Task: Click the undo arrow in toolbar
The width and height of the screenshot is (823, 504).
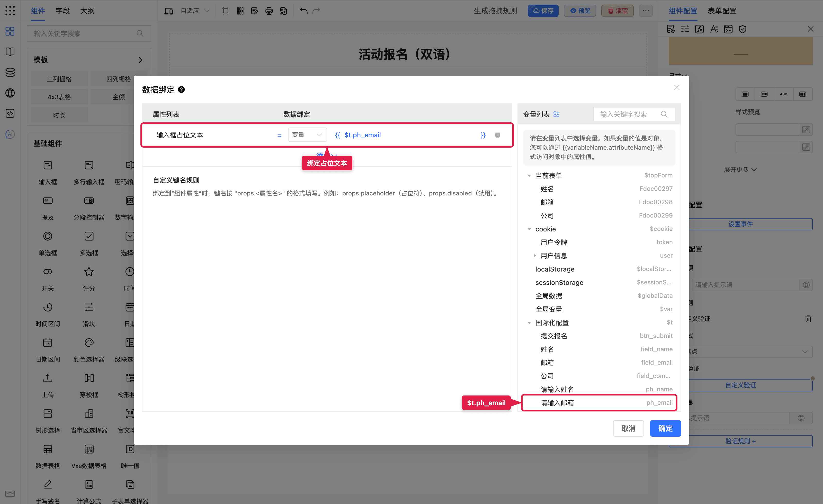Action: click(x=303, y=11)
